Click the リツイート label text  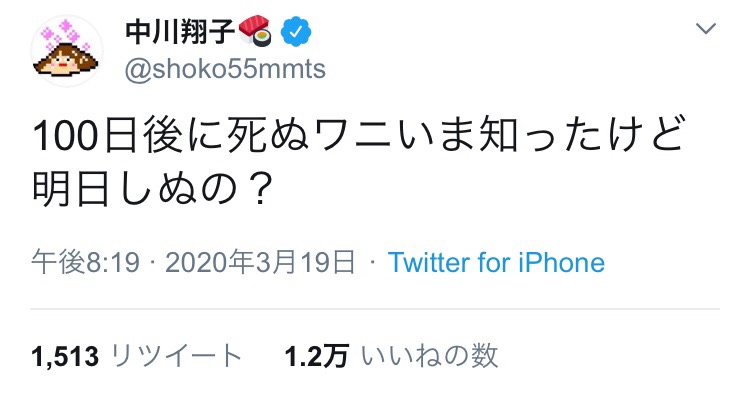tap(176, 356)
